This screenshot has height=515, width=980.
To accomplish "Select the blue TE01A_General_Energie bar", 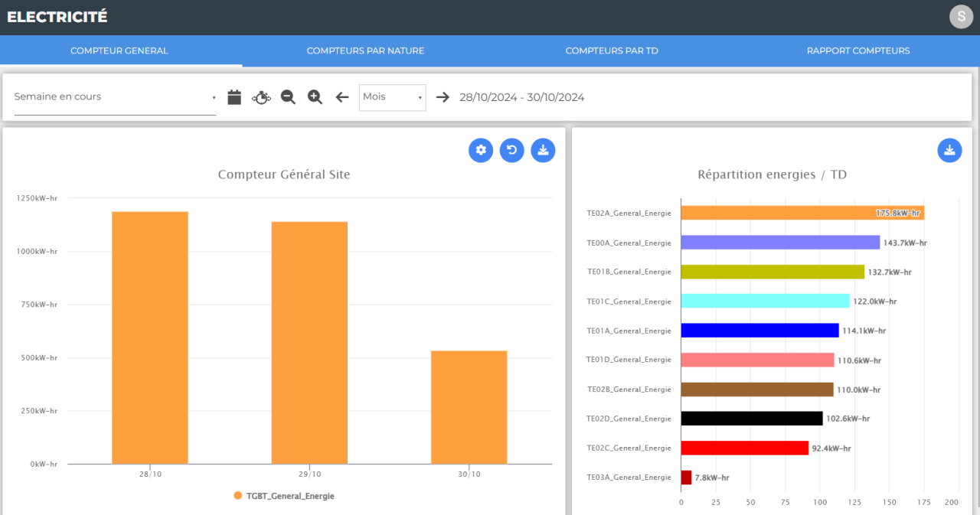I will tap(760, 331).
